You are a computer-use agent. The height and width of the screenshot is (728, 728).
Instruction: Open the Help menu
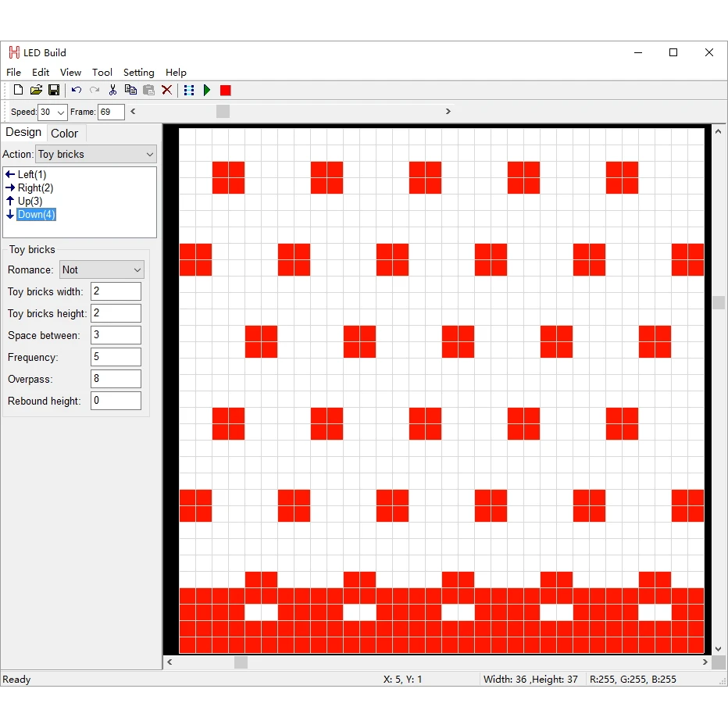click(x=176, y=73)
